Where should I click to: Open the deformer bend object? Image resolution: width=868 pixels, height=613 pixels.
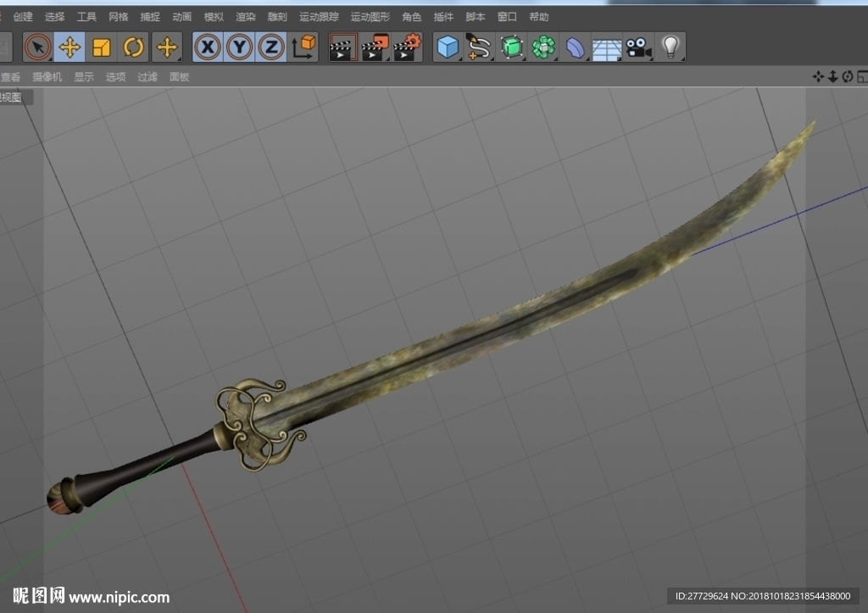pos(576,47)
